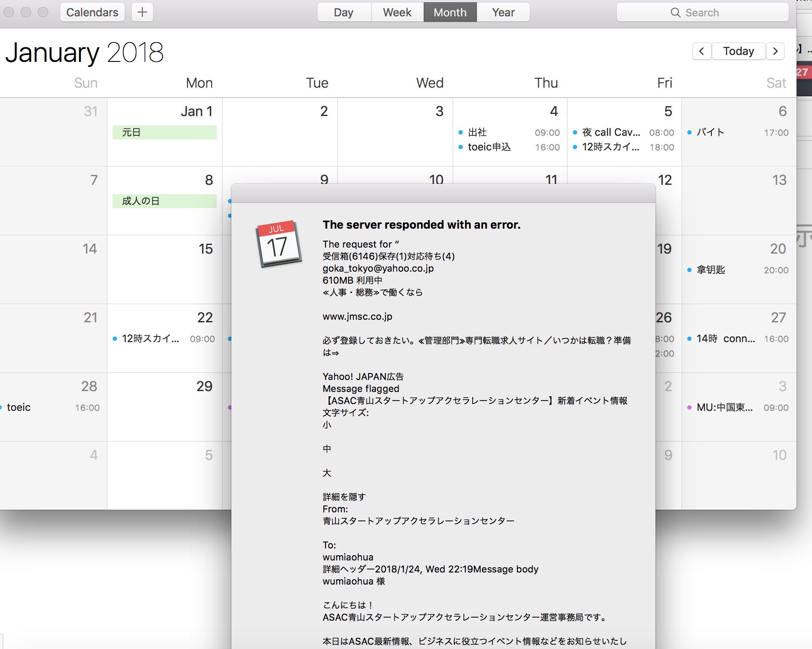Image resolution: width=812 pixels, height=649 pixels.
Task: Enable Day view
Action: tap(343, 12)
